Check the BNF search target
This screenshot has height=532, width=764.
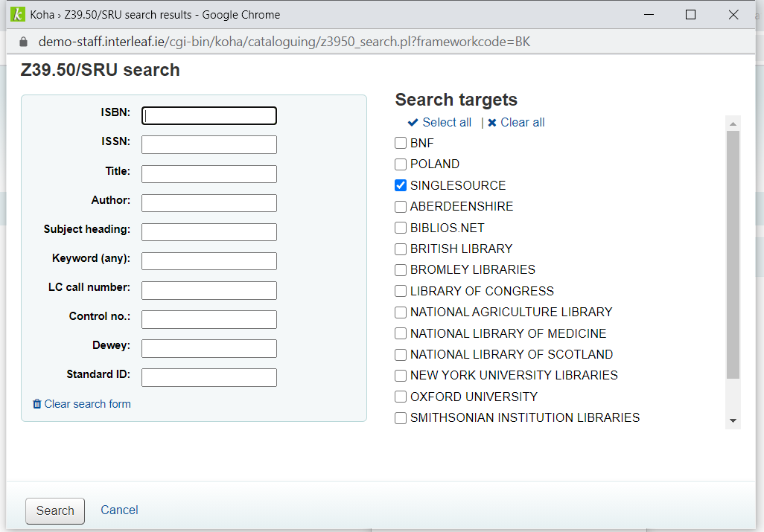(x=401, y=143)
